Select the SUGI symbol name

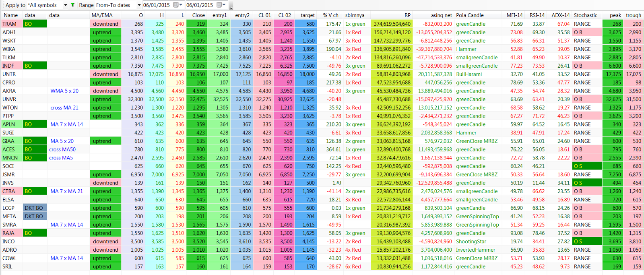[x=8, y=132]
